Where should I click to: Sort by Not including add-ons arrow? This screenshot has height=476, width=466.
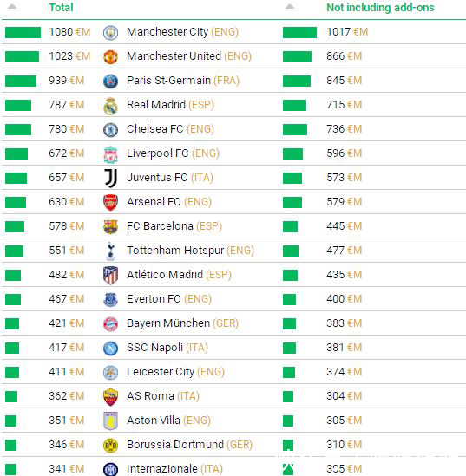click(x=290, y=6)
